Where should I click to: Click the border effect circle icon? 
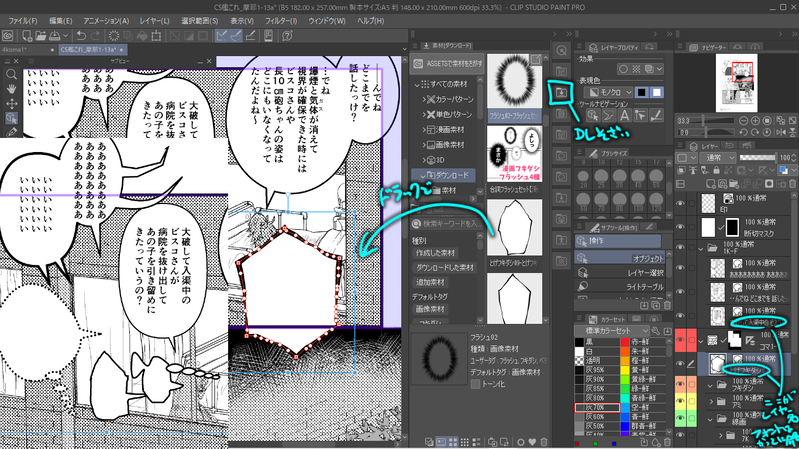click(x=623, y=68)
